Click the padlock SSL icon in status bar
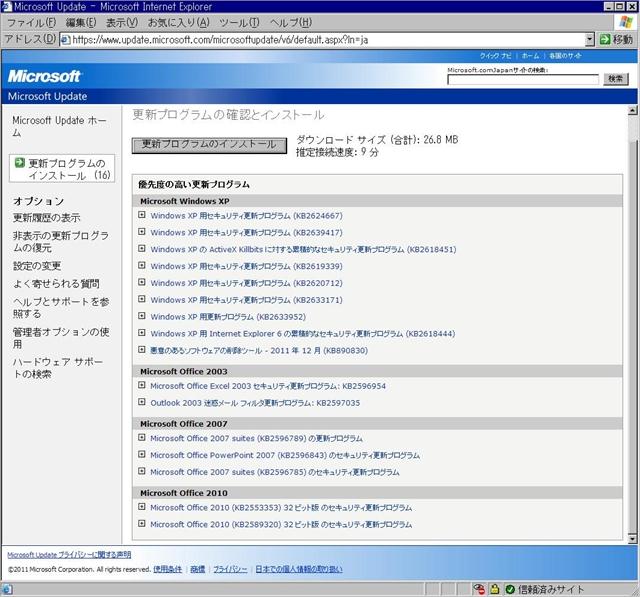640x597 pixels. [x=495, y=589]
